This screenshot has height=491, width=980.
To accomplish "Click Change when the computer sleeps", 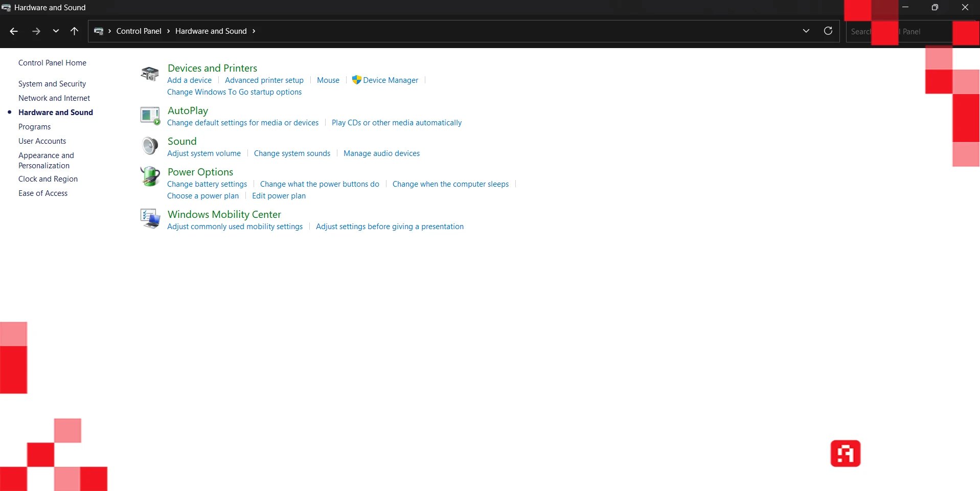I will coord(450,184).
